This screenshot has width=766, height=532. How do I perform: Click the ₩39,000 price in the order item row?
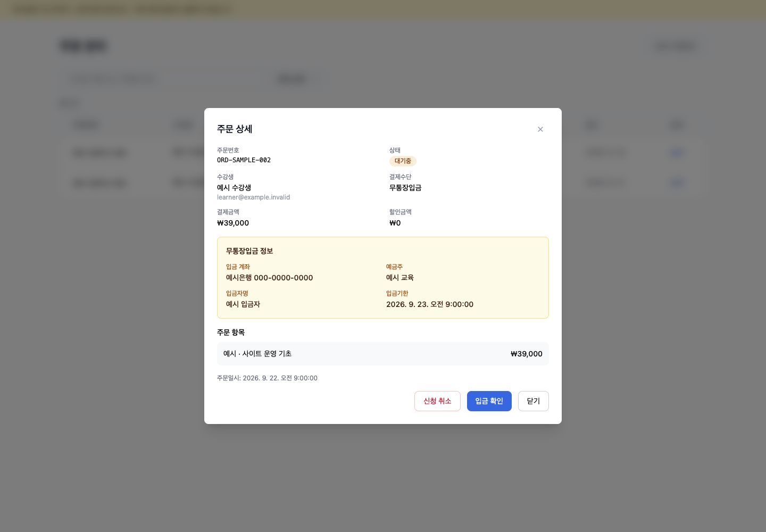tap(527, 354)
